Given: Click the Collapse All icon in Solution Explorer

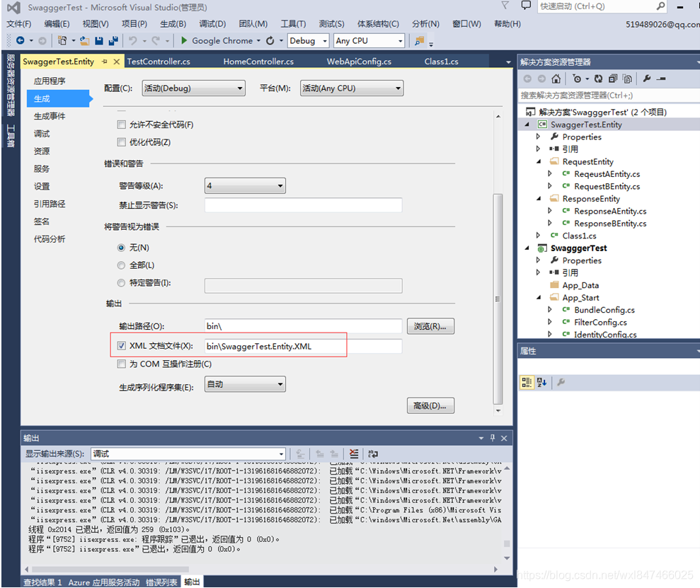Looking at the screenshot, I should [x=613, y=79].
